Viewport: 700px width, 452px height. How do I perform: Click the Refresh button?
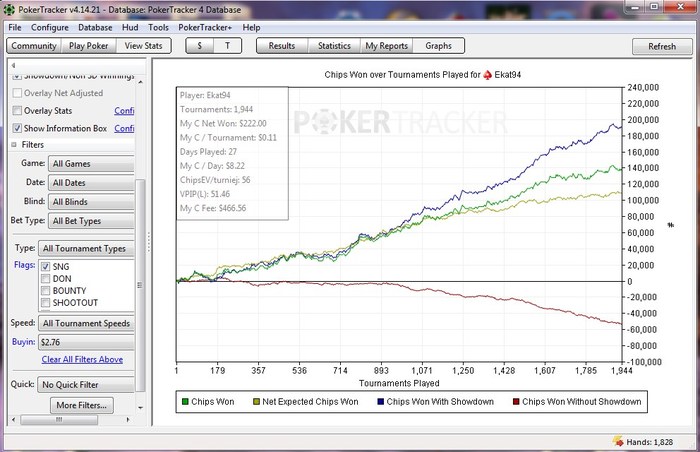click(662, 46)
